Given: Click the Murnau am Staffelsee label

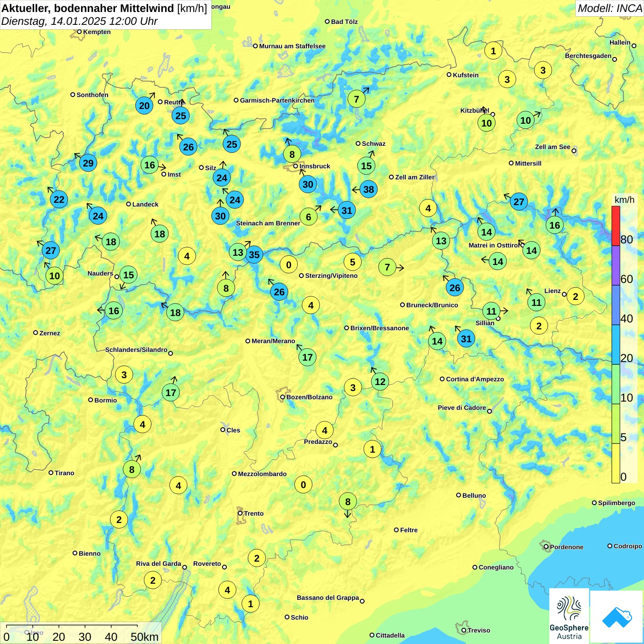Looking at the screenshot, I should tap(292, 46).
